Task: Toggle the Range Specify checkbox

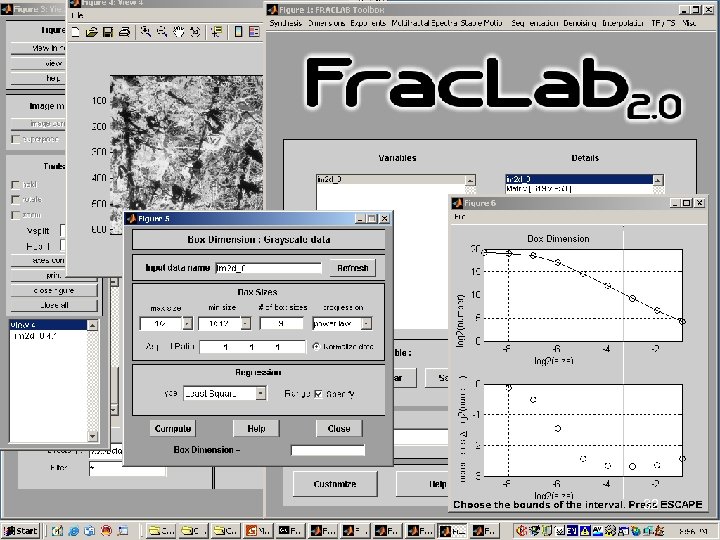Action: click(320, 394)
